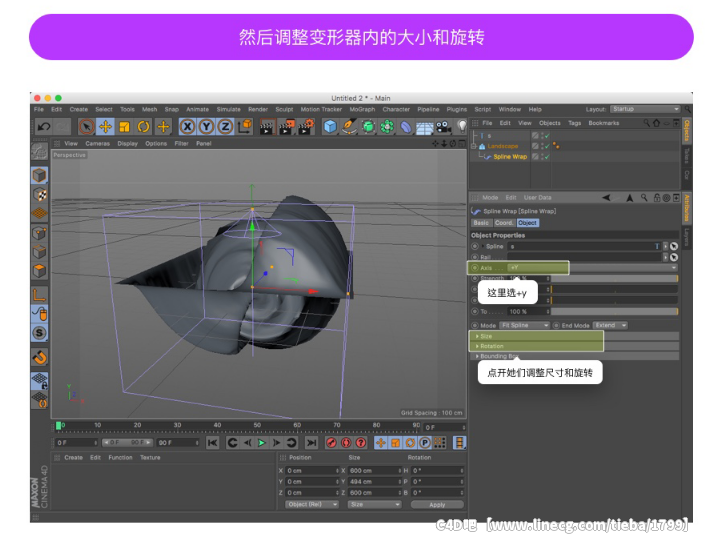Expand the Size section
722x544 pixels.
[573, 336]
